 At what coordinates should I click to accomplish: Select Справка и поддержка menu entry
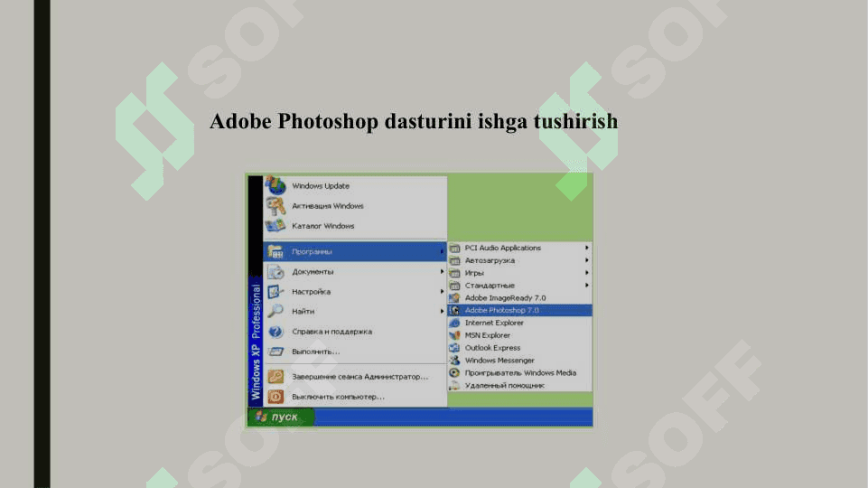(355, 332)
